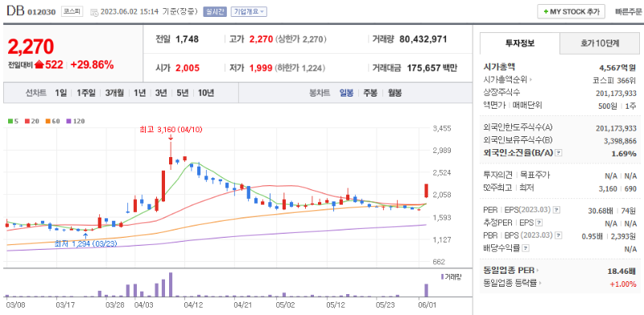Switch to the 투자정보 tab
Viewport: 644px width, 315px height.
tap(520, 44)
